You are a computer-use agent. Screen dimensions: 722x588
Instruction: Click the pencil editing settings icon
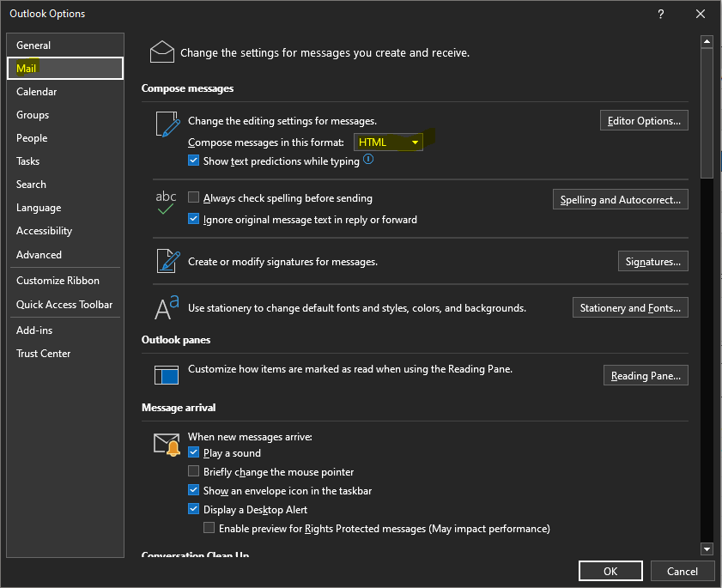pyautogui.click(x=167, y=124)
